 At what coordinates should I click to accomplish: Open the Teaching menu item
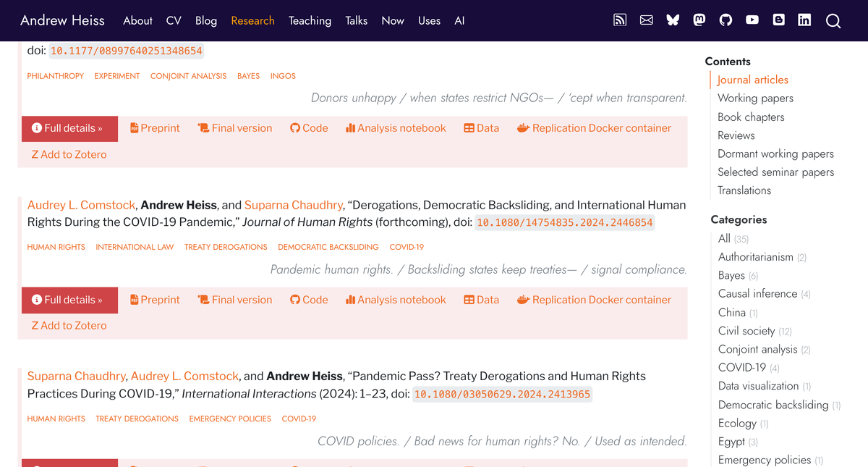(310, 20)
